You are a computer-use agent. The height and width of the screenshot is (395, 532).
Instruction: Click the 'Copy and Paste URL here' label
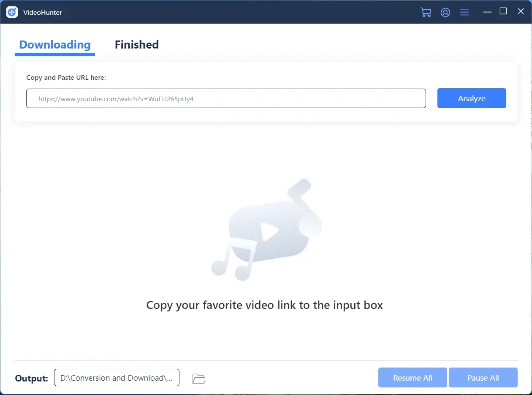coord(66,78)
